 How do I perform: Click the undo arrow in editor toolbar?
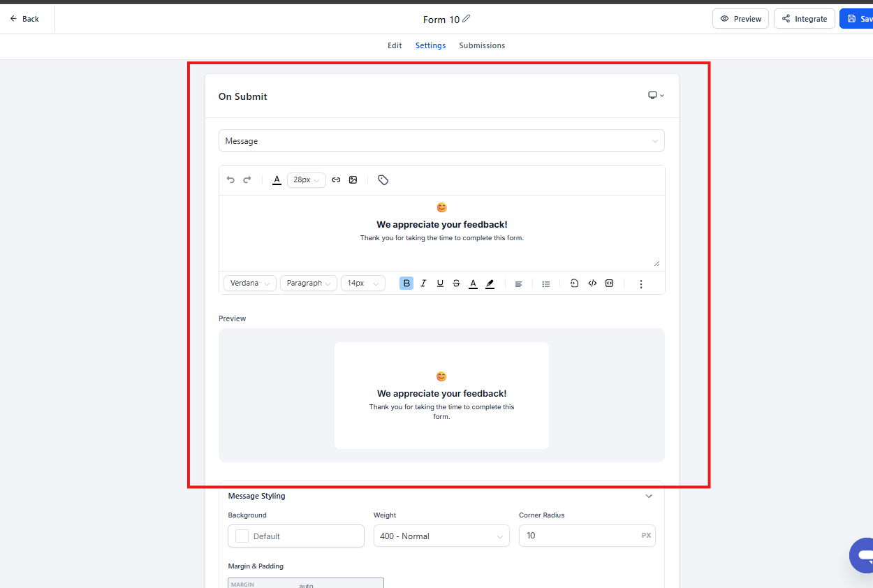pyautogui.click(x=230, y=180)
